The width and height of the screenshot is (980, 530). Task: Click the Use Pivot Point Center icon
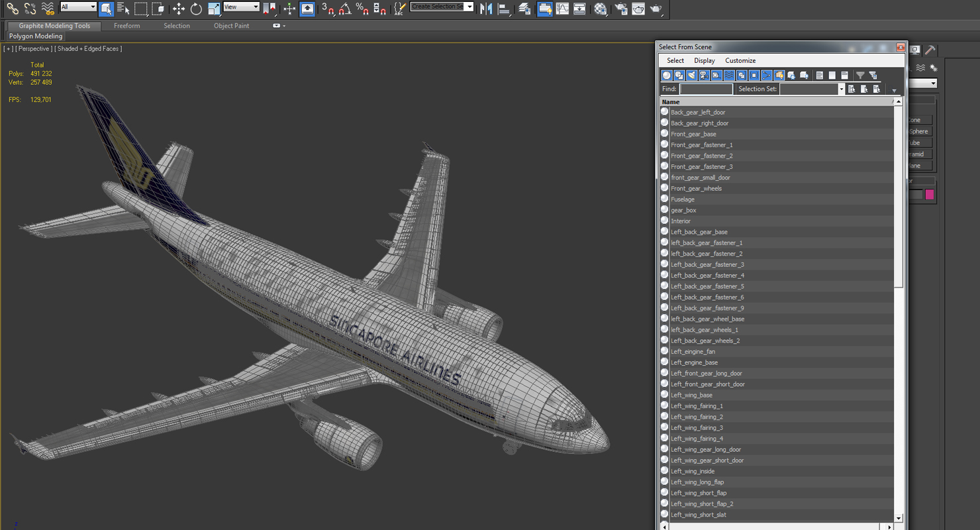(x=269, y=9)
